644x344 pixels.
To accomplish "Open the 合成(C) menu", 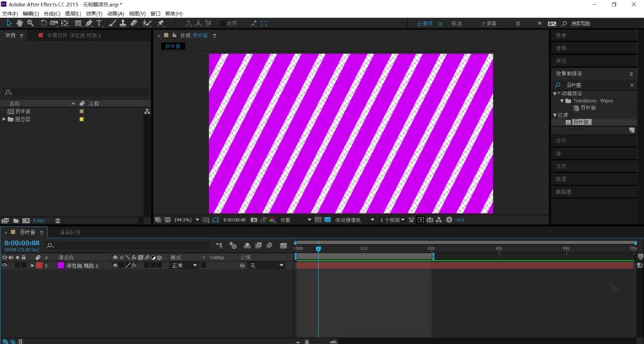I will pyautogui.click(x=52, y=14).
